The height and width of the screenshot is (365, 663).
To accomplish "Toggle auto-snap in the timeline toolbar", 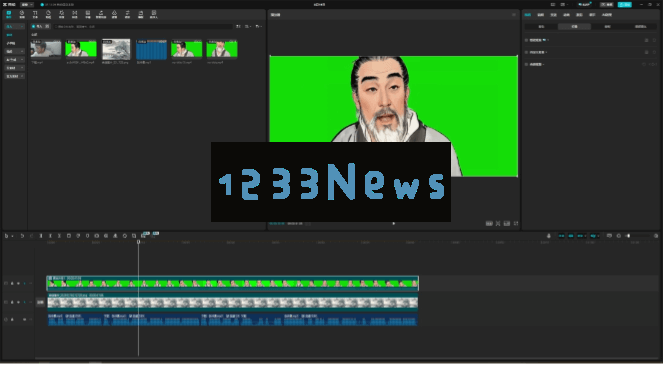I will coord(571,236).
